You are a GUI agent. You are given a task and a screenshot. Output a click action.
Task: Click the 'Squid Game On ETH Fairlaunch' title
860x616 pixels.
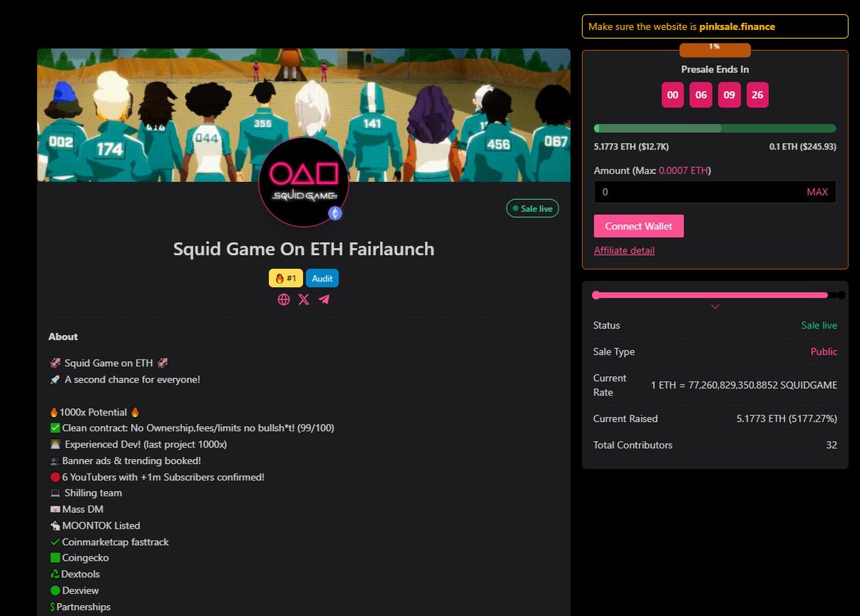click(x=304, y=249)
